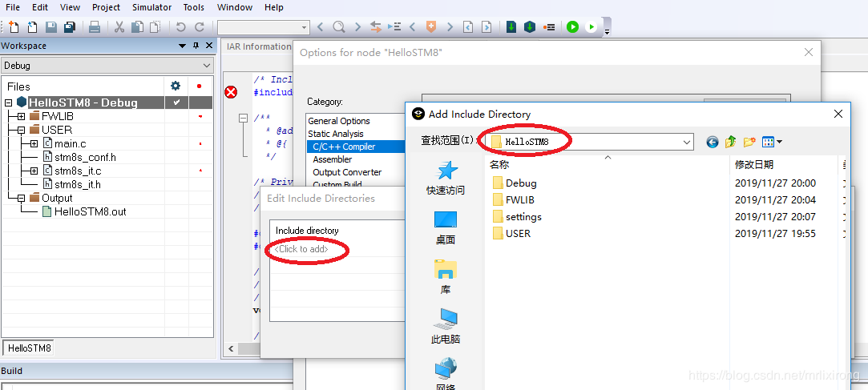
Task: Switch to IAR Information editor tab
Action: click(259, 46)
